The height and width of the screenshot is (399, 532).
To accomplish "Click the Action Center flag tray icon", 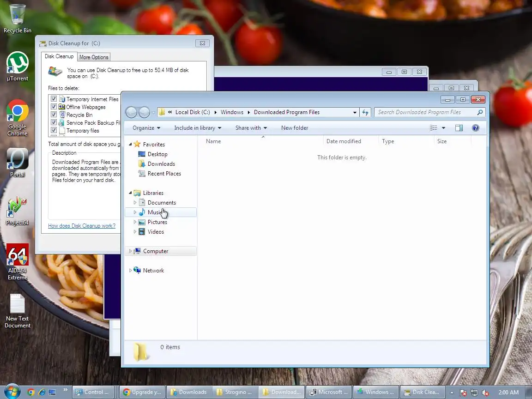I will (463, 393).
